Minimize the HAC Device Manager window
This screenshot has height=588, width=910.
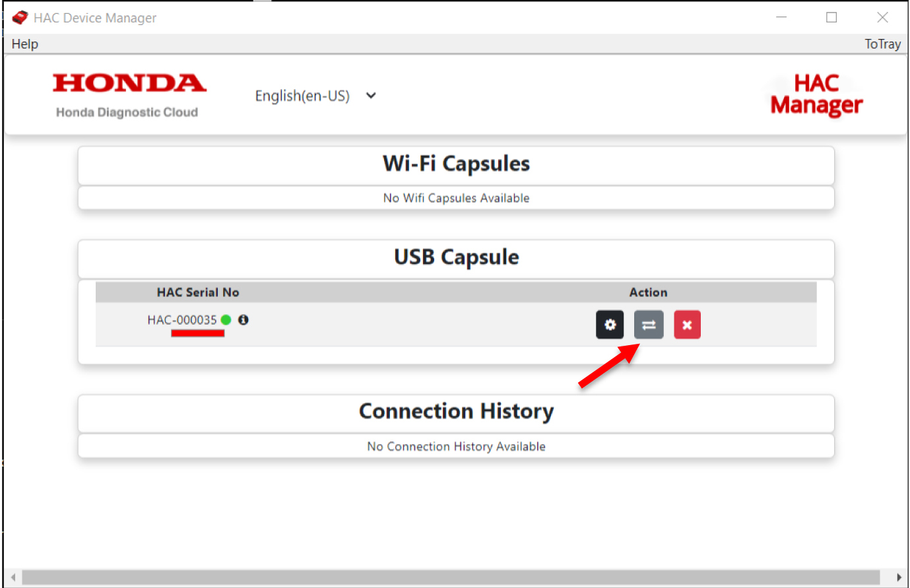point(781,17)
